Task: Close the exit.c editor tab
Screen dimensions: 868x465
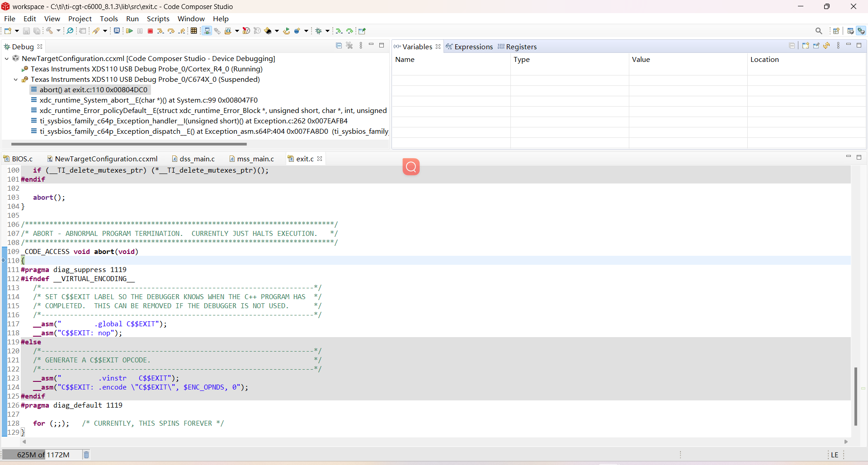Action: [x=320, y=159]
